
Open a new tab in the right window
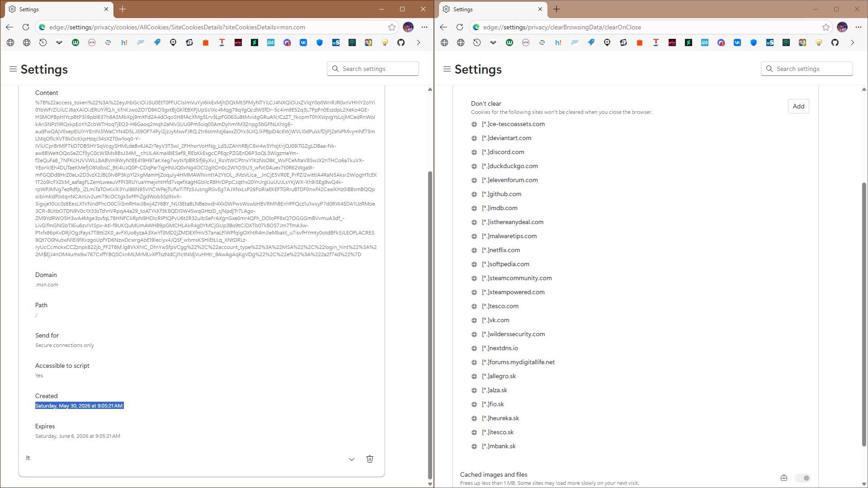click(x=557, y=9)
